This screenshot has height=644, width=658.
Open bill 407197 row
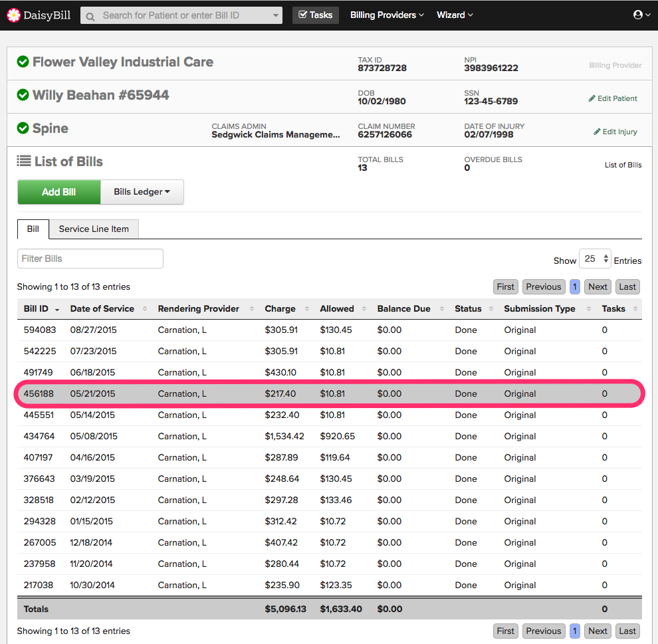(x=330, y=458)
